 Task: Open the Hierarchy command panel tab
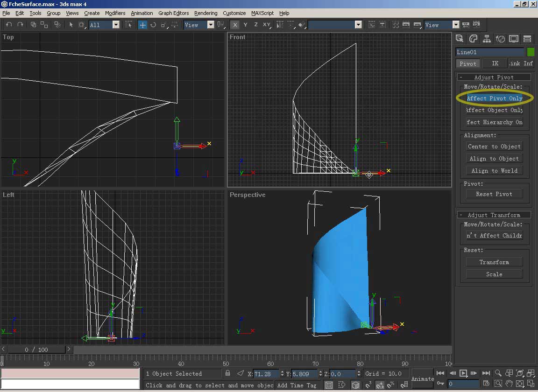tap(487, 39)
